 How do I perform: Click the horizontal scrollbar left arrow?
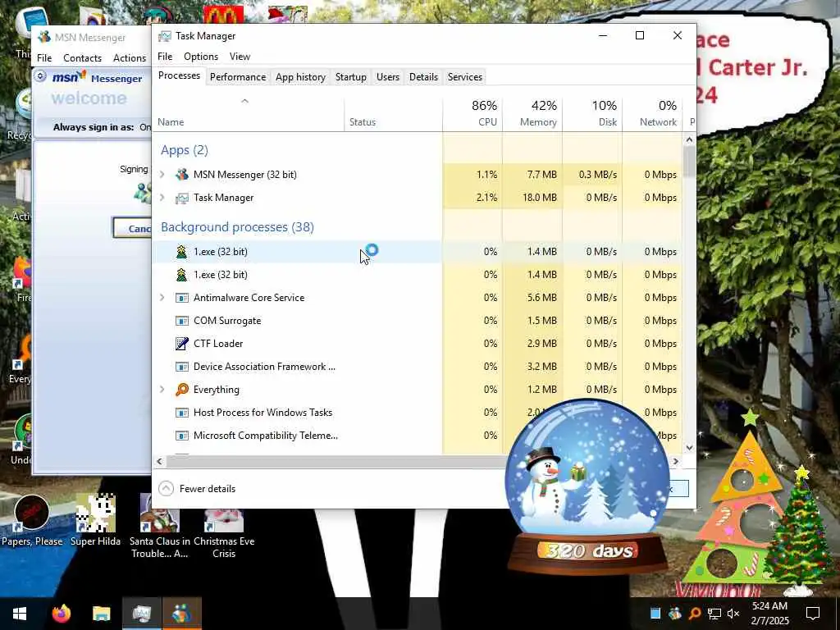click(159, 461)
